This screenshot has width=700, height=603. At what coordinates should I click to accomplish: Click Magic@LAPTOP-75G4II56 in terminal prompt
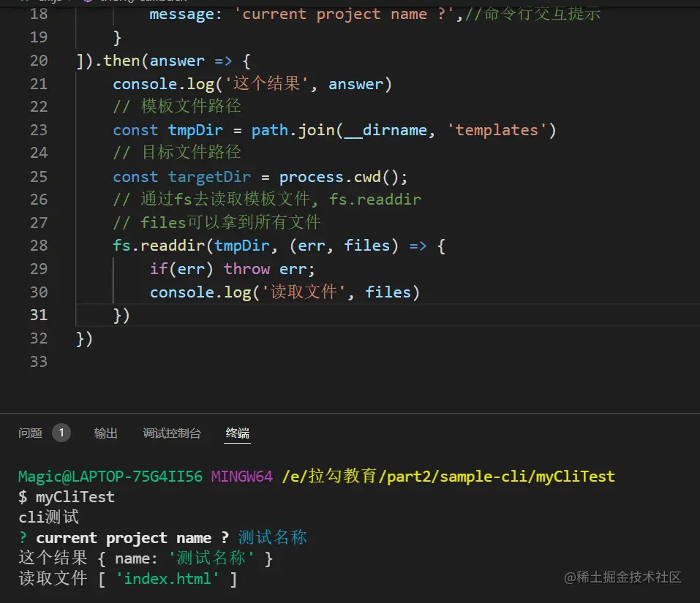pos(110,477)
